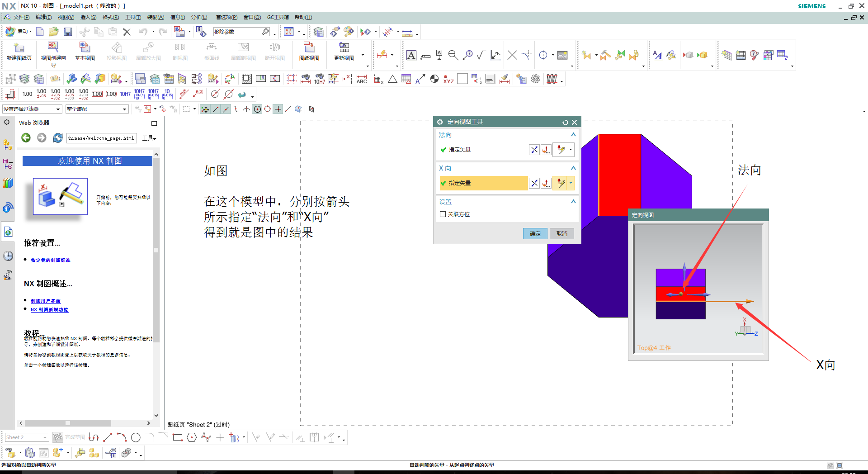Open the 视图创建向导 view creation wizard

(x=53, y=54)
